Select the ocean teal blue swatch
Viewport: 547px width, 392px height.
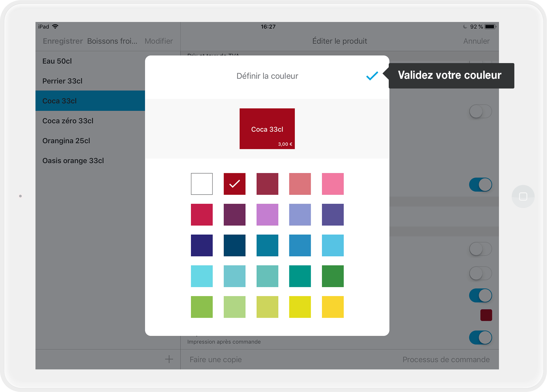pos(267,245)
